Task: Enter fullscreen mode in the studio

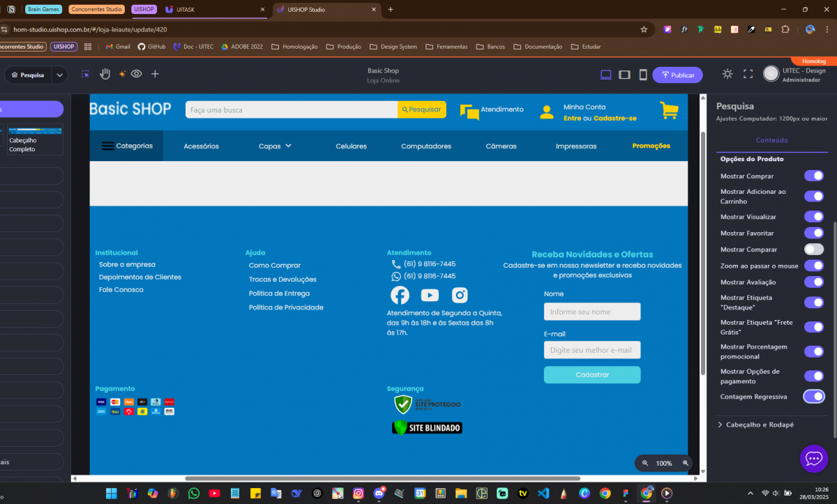Action: 748,74
